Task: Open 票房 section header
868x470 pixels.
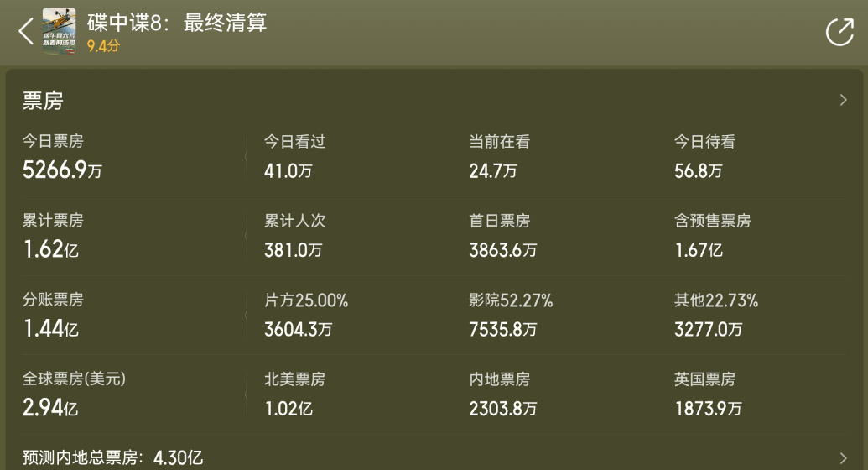Action: click(x=43, y=101)
